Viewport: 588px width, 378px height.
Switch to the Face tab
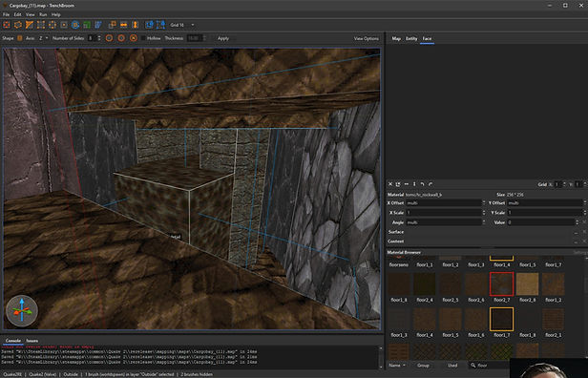click(x=427, y=38)
